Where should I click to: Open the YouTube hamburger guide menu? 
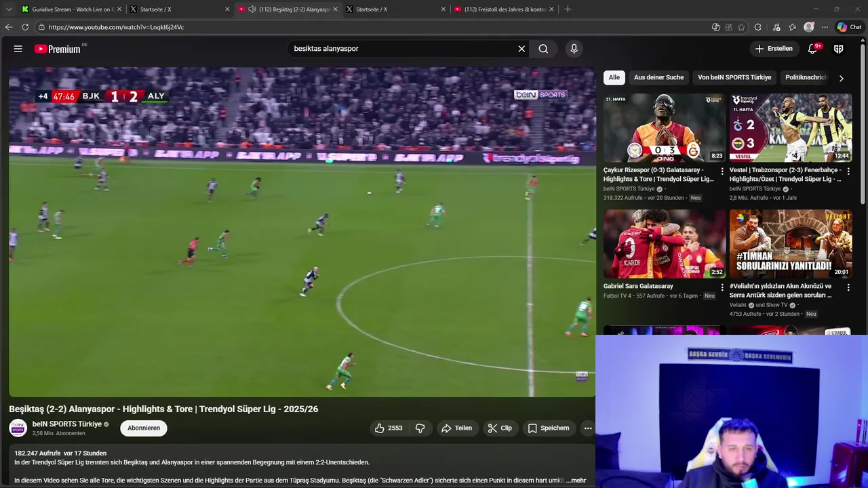coord(18,49)
